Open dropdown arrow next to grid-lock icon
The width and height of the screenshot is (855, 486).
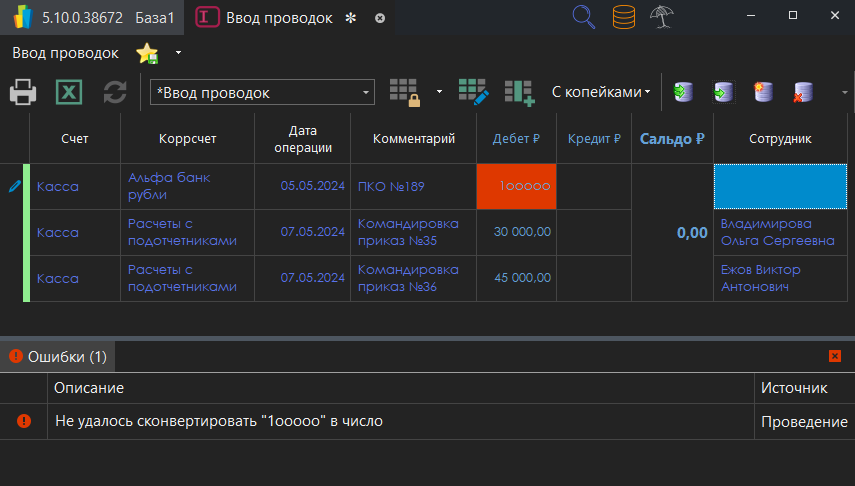439,92
